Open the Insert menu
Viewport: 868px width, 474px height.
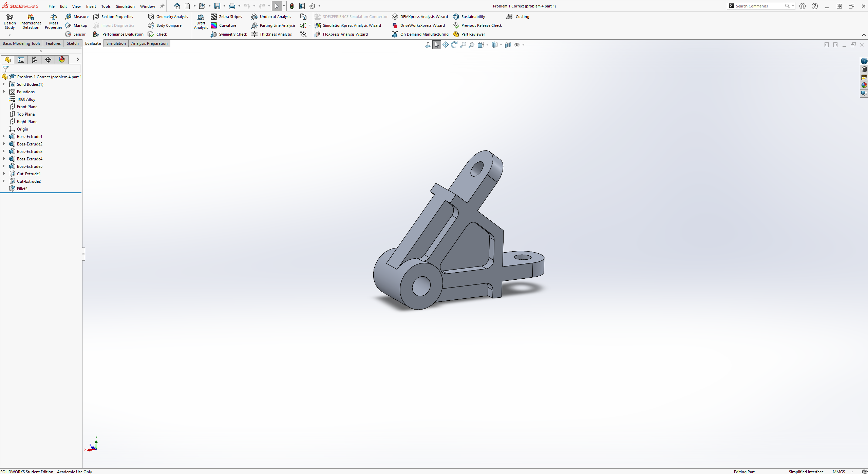click(91, 6)
